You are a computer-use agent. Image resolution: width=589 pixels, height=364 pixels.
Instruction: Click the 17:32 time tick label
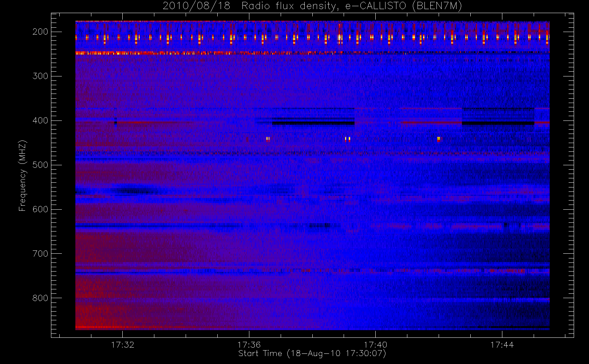[x=123, y=345]
